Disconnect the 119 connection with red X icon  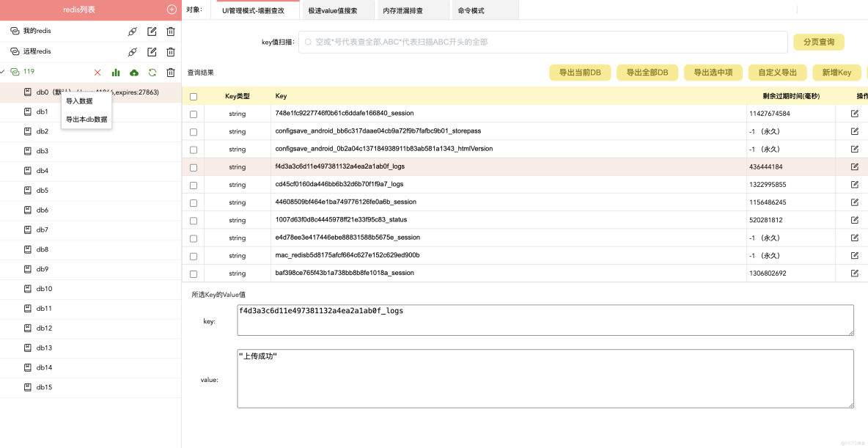(x=98, y=72)
